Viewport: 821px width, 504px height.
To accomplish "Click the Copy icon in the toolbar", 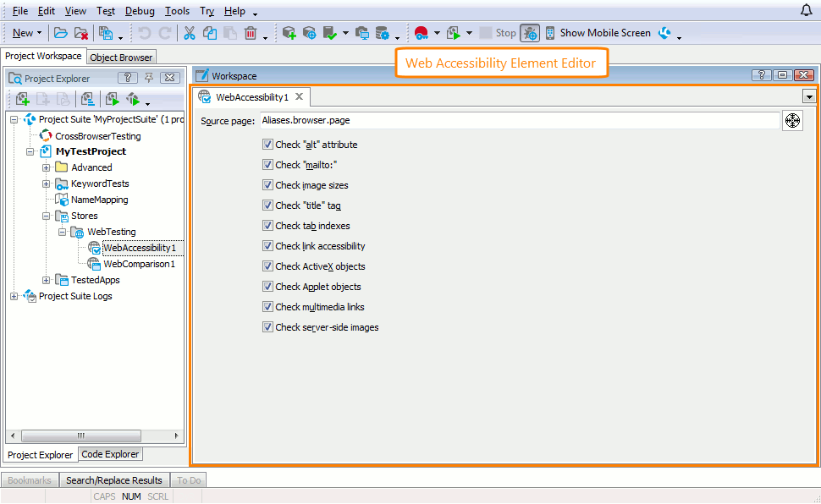I will 209,33.
